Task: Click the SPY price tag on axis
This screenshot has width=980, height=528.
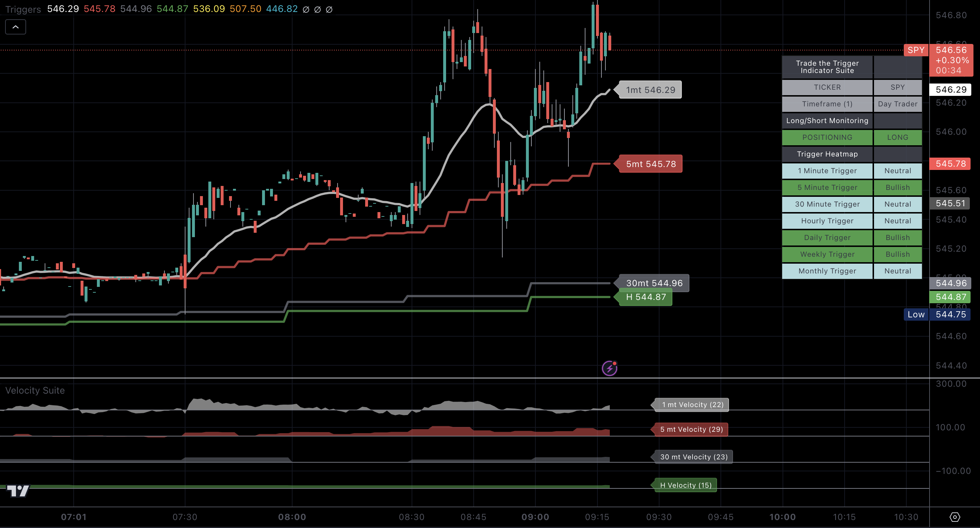Action: click(x=916, y=50)
